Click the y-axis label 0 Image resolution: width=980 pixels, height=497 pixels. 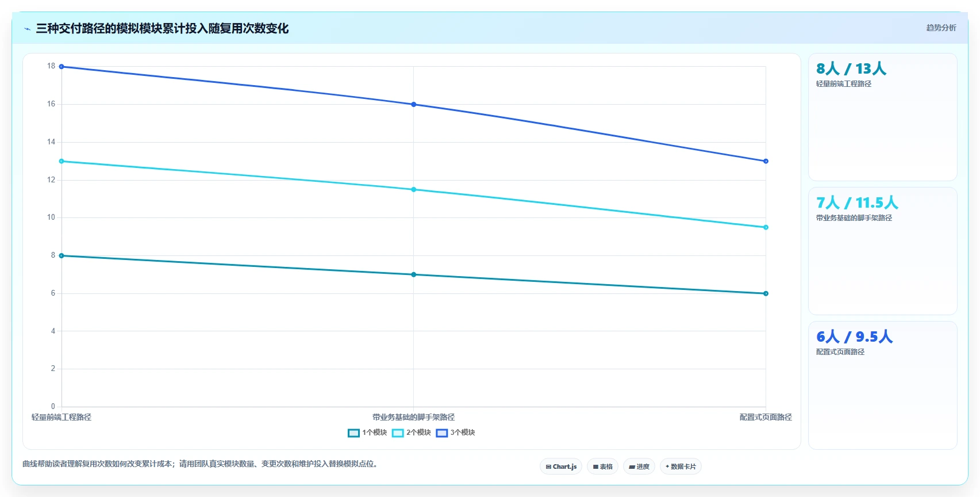[53, 406]
